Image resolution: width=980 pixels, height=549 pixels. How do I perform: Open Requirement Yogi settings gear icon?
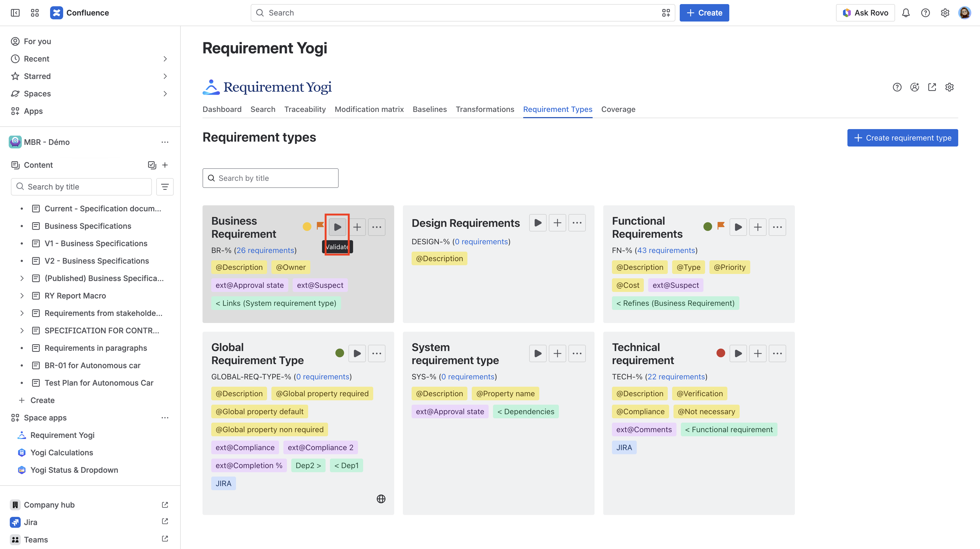[950, 87]
